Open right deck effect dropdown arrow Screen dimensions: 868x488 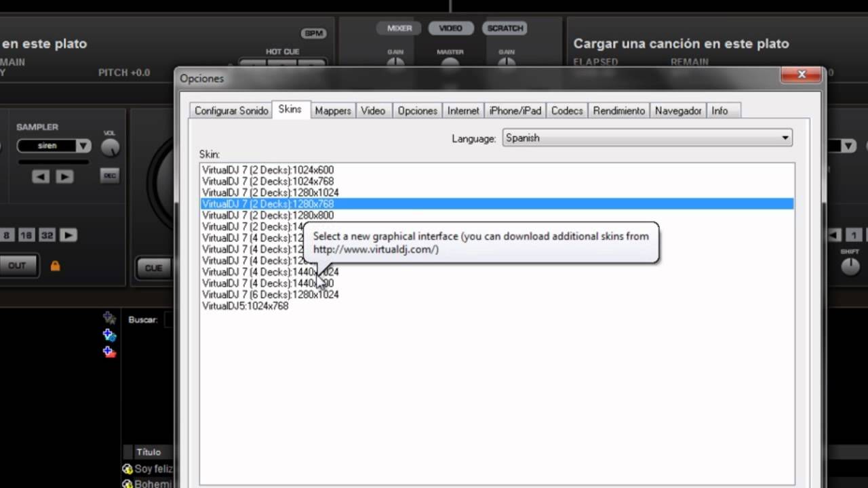(x=850, y=146)
